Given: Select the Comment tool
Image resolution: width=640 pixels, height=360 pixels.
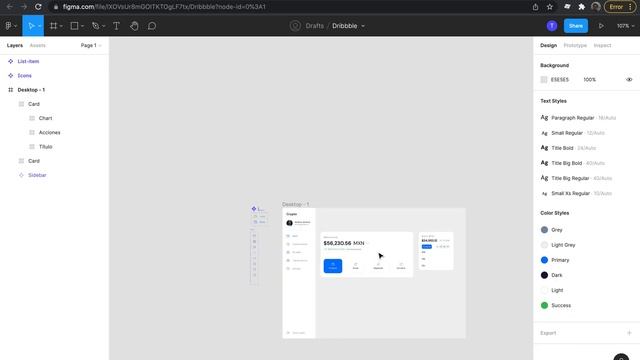Looking at the screenshot, I should [x=152, y=26].
